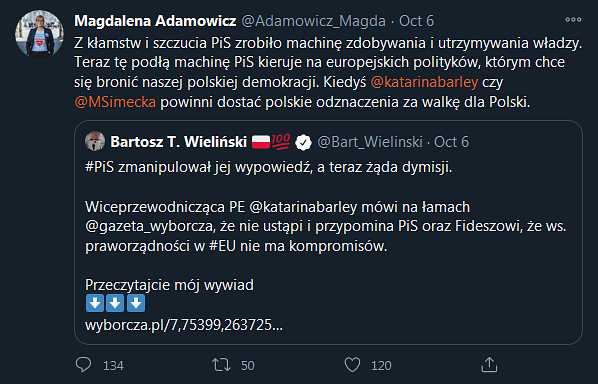Click the 120 likes count
Image resolution: width=598 pixels, height=384 pixels.
pos(381,366)
